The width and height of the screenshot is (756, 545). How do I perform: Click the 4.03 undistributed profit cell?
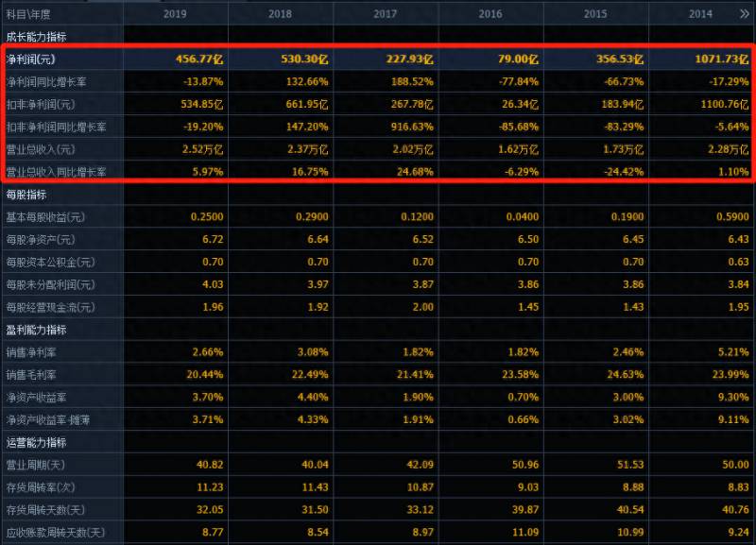(x=213, y=285)
